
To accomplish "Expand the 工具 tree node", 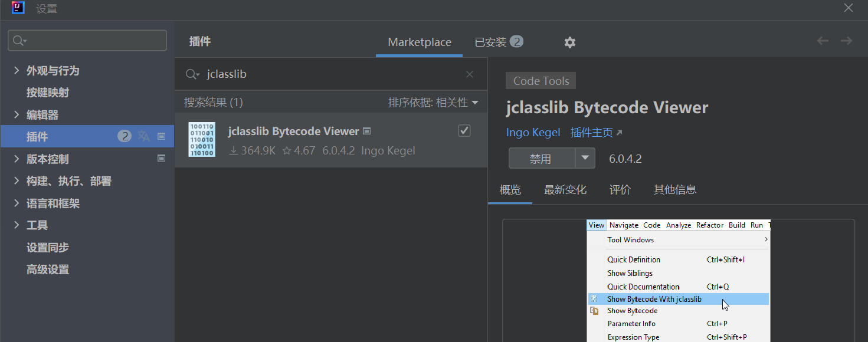I will click(x=16, y=225).
